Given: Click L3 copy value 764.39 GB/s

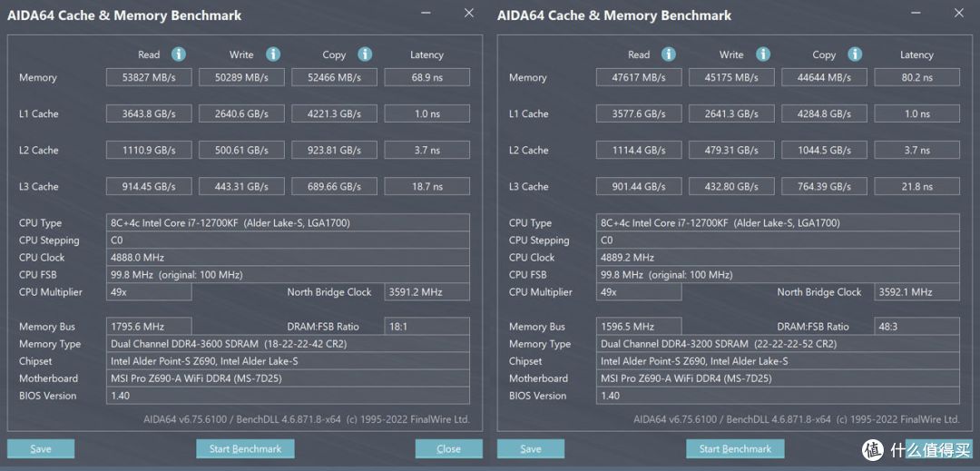Looking at the screenshot, I should (824, 186).
